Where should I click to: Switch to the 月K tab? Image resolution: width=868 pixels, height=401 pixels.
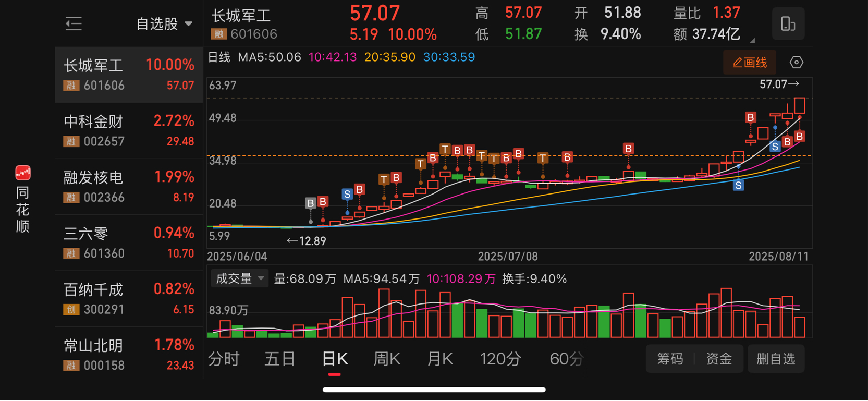[x=440, y=359]
